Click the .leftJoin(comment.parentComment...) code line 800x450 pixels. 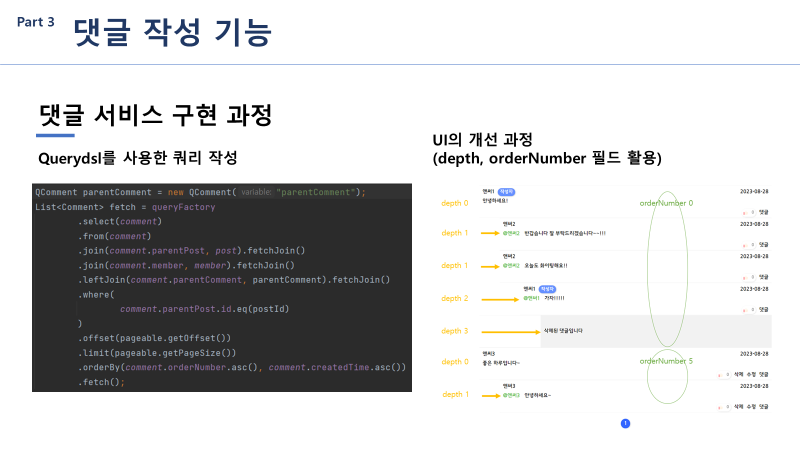pos(234,280)
